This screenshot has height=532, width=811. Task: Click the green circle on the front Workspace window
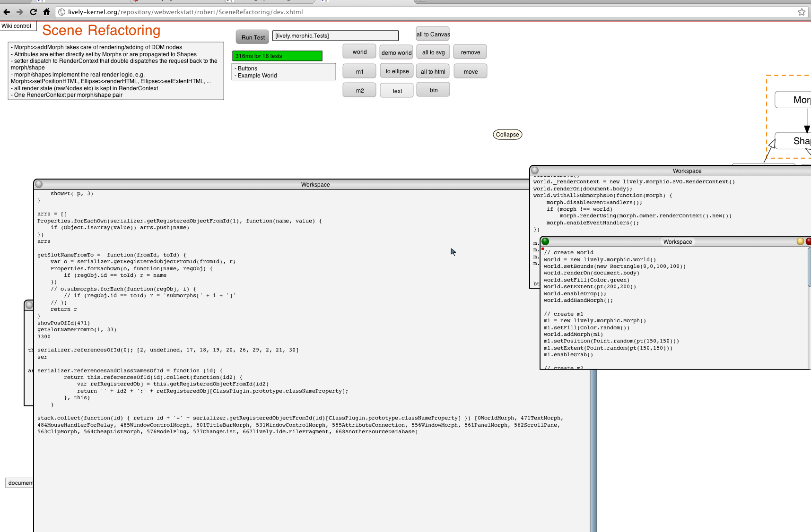(545, 241)
